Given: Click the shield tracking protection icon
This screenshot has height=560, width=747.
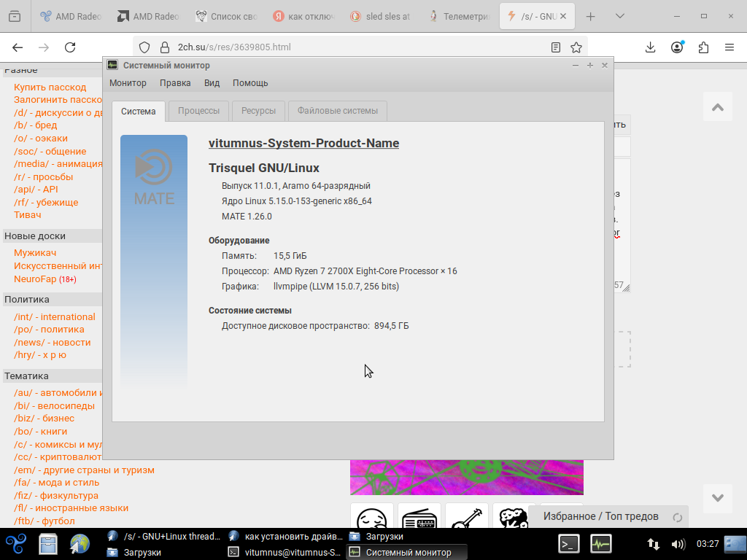Looking at the screenshot, I should coord(144,47).
